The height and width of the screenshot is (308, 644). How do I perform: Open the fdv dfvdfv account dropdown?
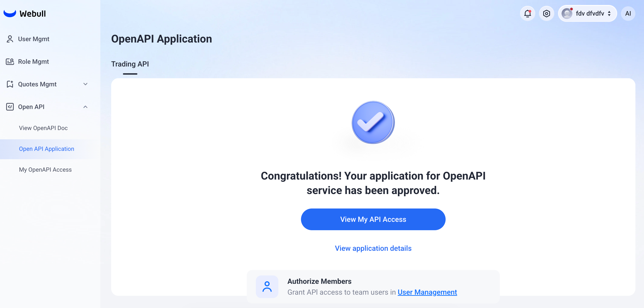tap(587, 14)
